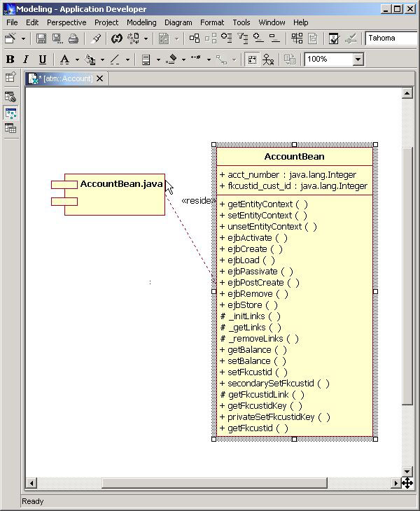Click the modeling perspective icon in sidebar
420x511 pixels.
click(x=10, y=113)
